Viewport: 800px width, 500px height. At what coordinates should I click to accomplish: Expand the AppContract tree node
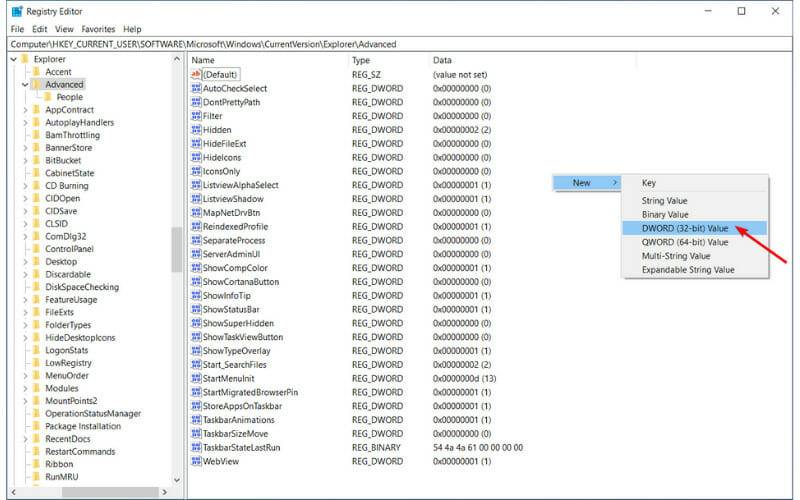tap(25, 110)
